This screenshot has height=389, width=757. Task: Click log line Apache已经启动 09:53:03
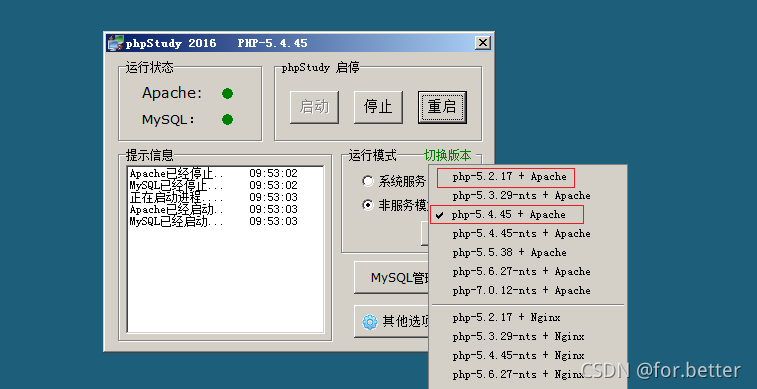pos(213,209)
